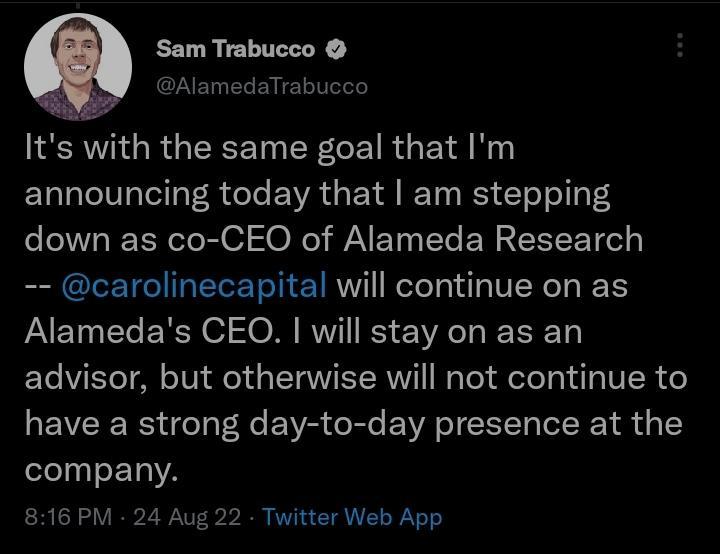Viewport: 720px width, 554px height.
Task: Click the verified checkmark badge
Action: click(339, 49)
